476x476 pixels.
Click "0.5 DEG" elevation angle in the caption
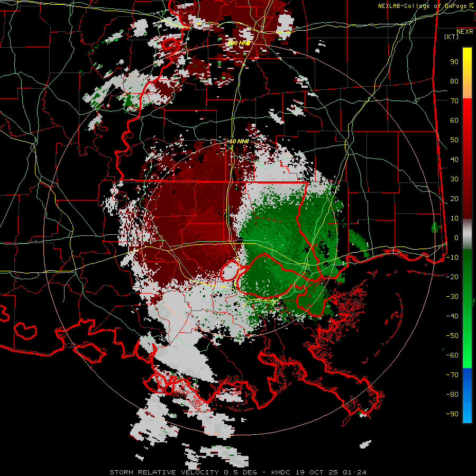pos(241,472)
